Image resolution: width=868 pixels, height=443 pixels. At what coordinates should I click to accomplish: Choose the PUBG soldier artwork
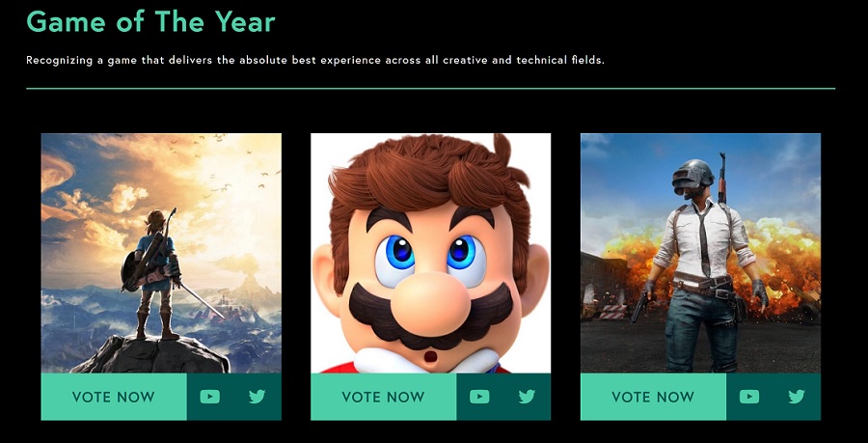(x=700, y=253)
